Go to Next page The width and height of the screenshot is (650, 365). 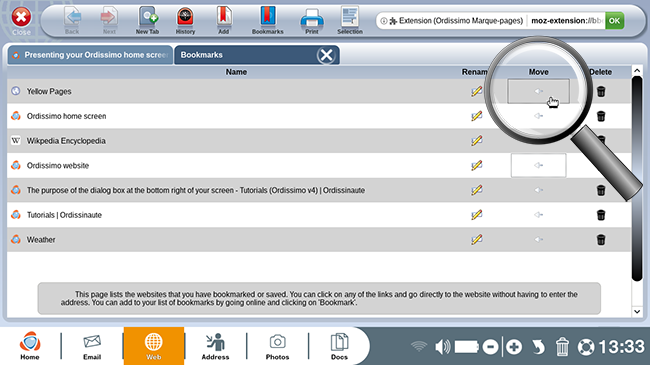[109, 21]
